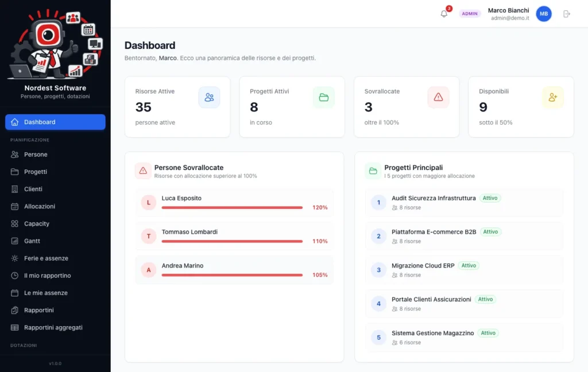This screenshot has width=588, height=372.
Task: Open Ferie e assenze page
Action: coord(55,258)
